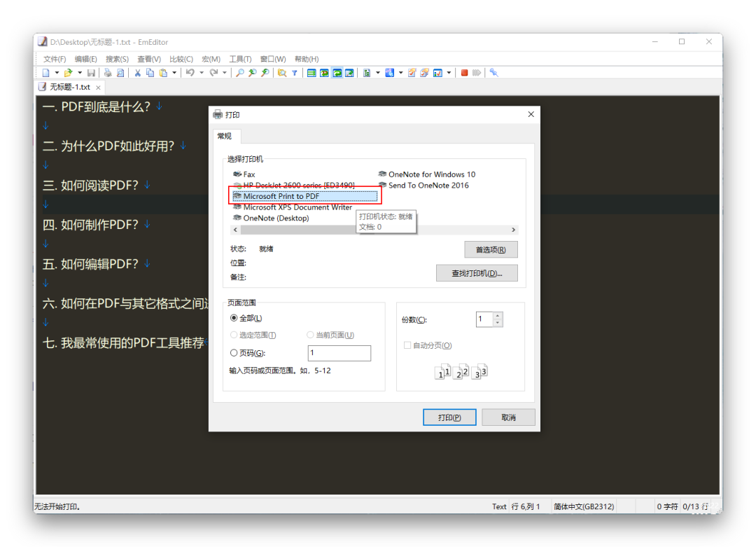The image size is (756, 547).
Task: Open the 搜索(S) menu
Action: tap(117, 59)
